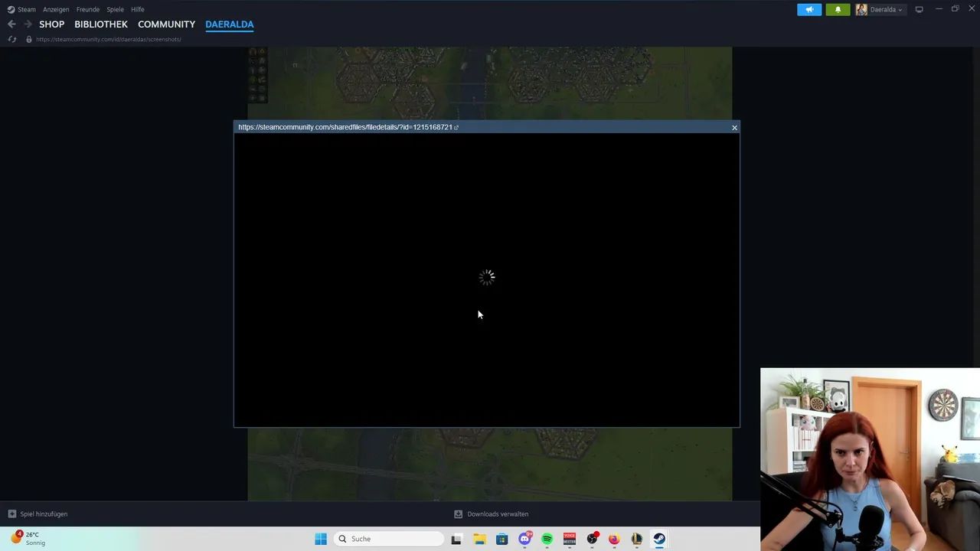The width and height of the screenshot is (980, 551).
Task: Open the blue announcements megaphone button
Action: click(809, 9)
